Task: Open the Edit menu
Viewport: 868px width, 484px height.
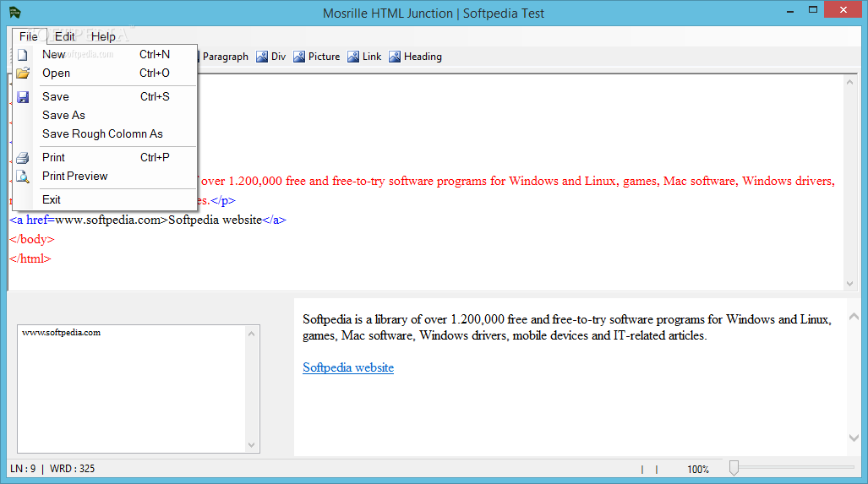Action: tap(65, 36)
